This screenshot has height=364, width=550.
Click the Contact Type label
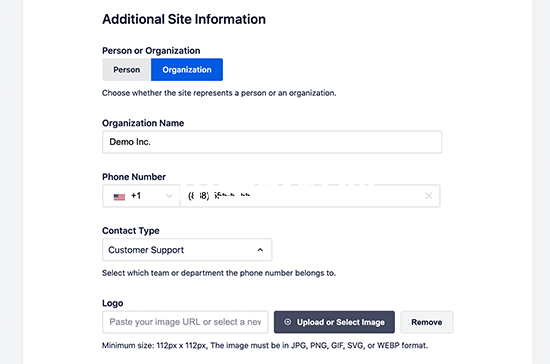[x=131, y=231]
